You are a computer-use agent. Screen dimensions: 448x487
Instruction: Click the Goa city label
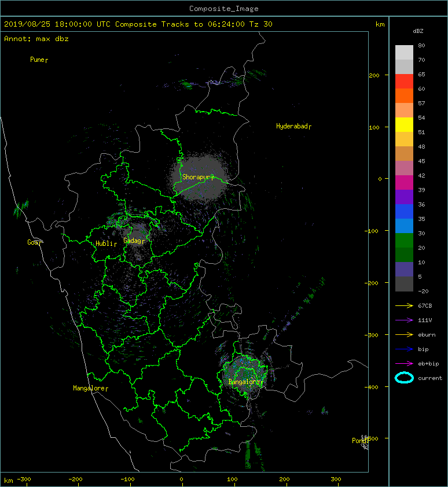tap(34, 242)
